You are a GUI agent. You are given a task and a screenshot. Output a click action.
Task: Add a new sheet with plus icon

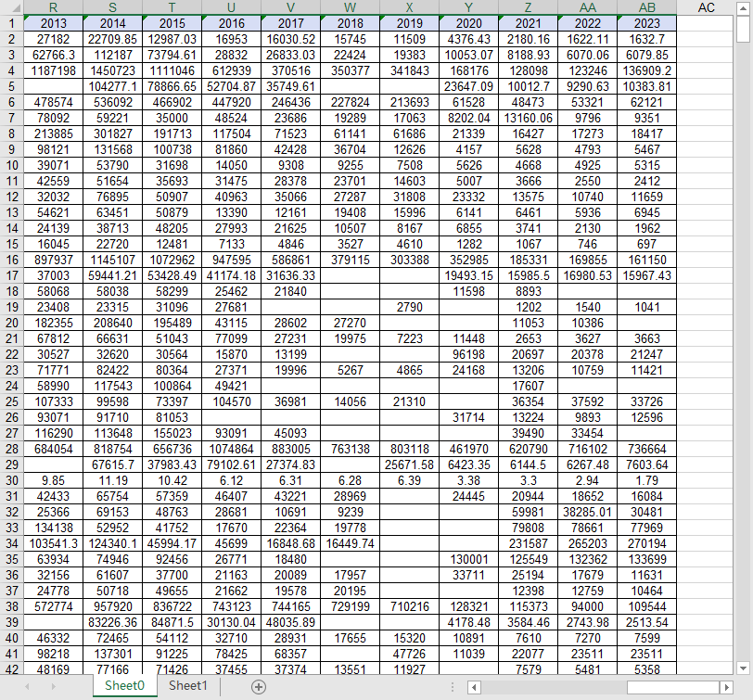pos(259,687)
